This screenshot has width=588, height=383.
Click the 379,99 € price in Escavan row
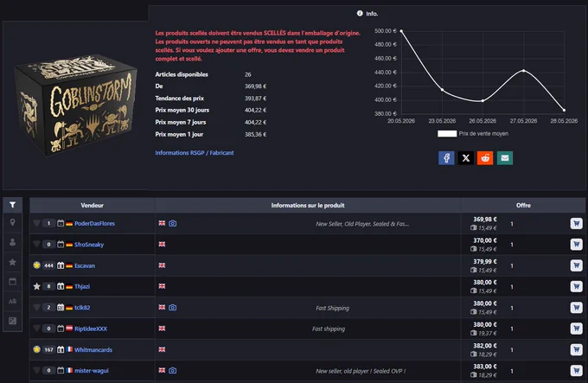click(484, 261)
